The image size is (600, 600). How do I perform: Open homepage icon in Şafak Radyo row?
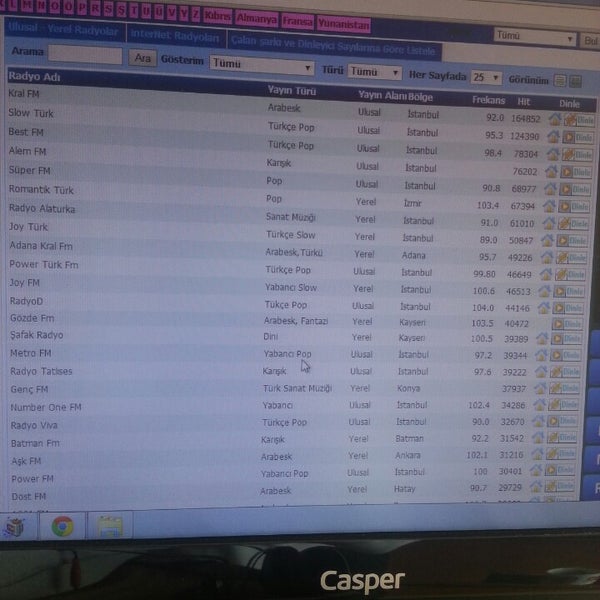[542, 339]
